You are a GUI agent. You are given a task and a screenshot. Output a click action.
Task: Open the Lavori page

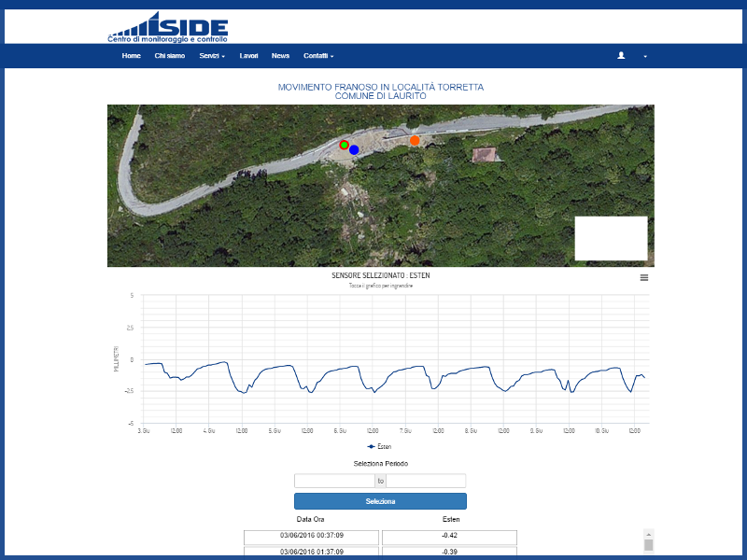coord(248,56)
